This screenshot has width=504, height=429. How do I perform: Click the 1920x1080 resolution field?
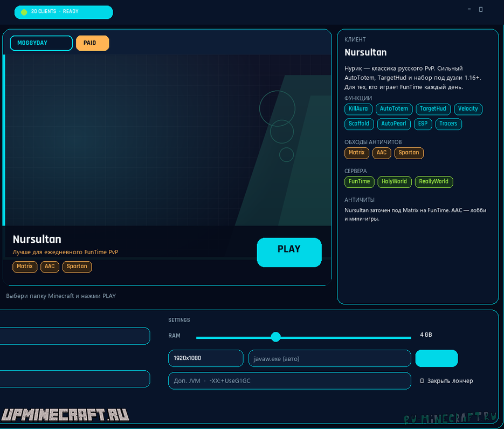point(206,358)
